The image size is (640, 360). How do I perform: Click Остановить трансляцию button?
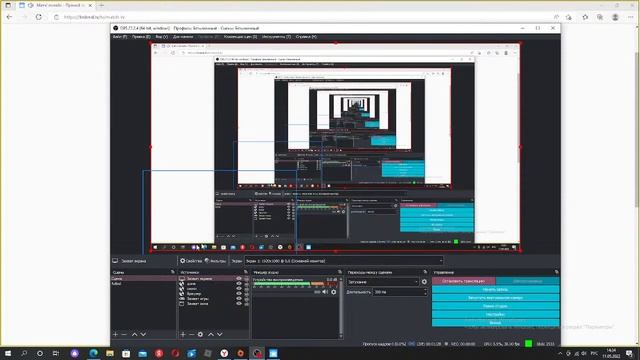point(464,281)
